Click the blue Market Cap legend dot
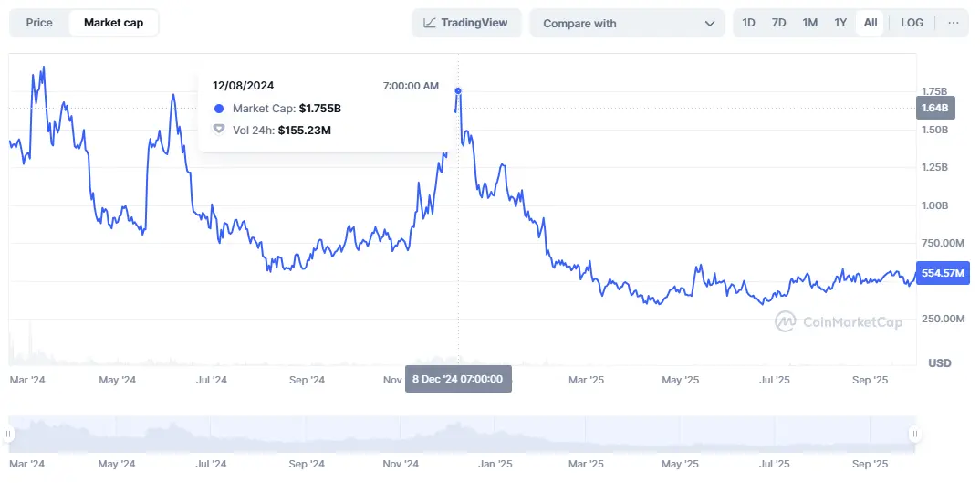Image resolution: width=980 pixels, height=483 pixels. (x=219, y=109)
